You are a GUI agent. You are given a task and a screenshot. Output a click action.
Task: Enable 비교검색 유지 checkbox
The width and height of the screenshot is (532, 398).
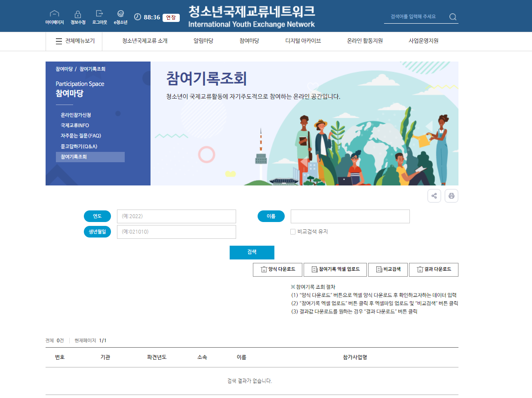(x=293, y=231)
